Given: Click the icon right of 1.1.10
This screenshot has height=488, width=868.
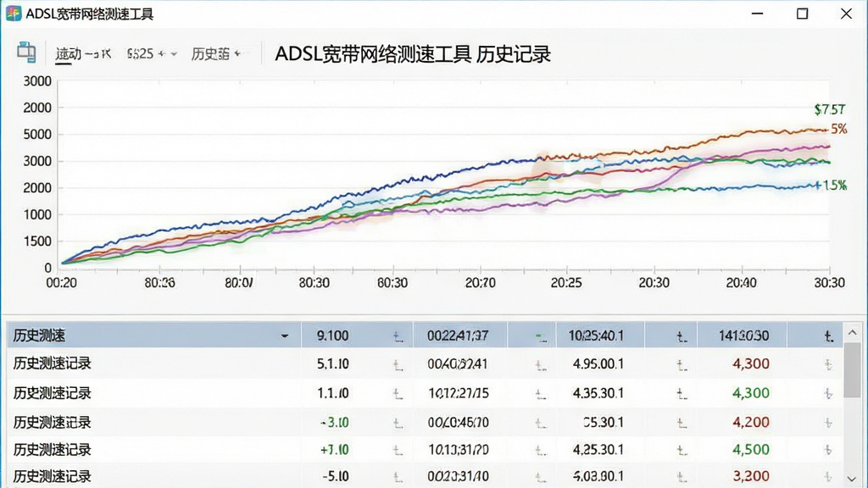Looking at the screenshot, I should [398, 394].
